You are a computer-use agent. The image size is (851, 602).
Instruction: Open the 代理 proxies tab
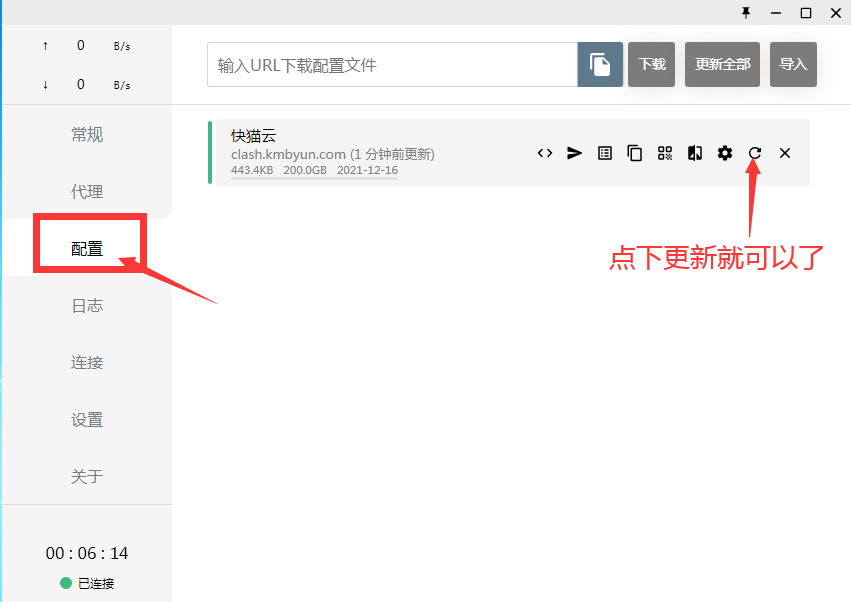click(87, 192)
